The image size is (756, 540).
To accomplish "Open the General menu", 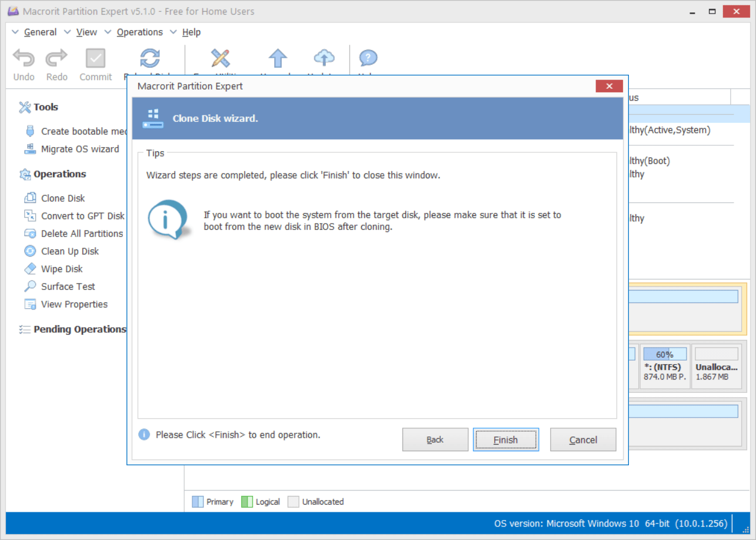I will click(x=41, y=32).
